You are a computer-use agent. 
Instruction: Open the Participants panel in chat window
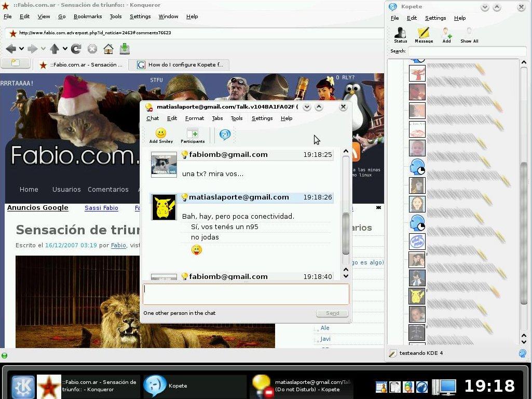(x=193, y=135)
